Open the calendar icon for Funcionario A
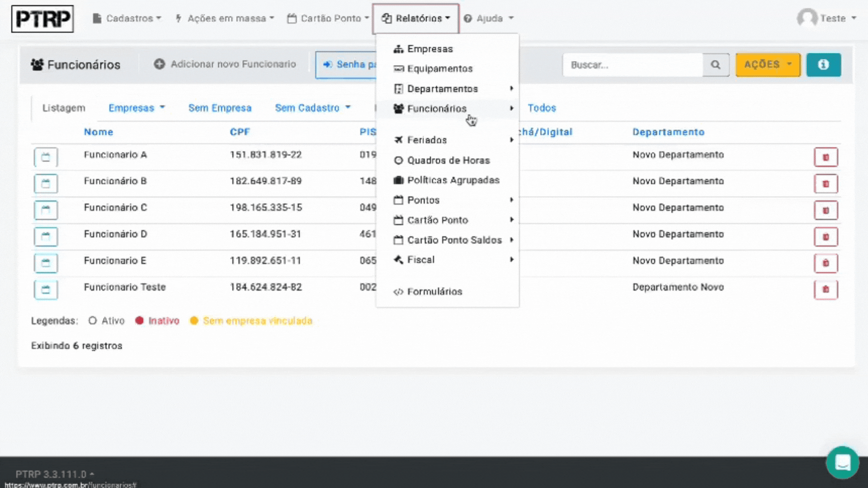Screen dimensions: 868x488 pos(46,157)
